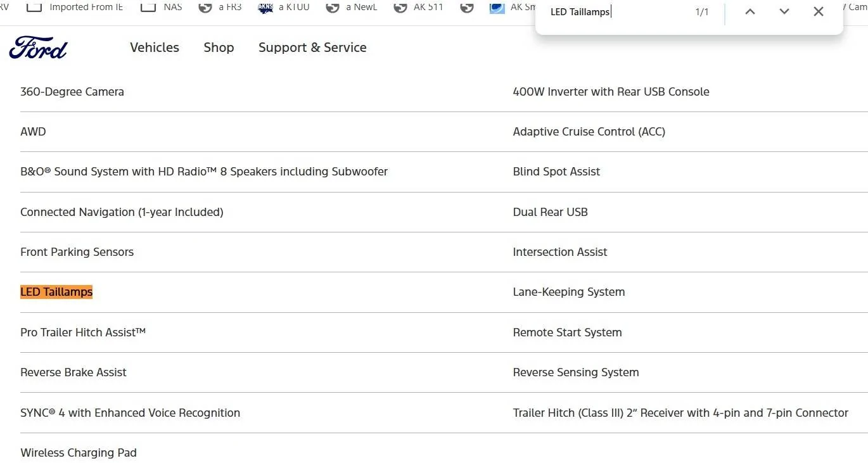Click Dual Rear USB text

[x=550, y=212]
